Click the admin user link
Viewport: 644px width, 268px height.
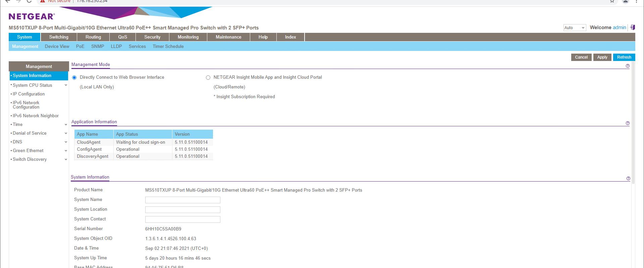pyautogui.click(x=620, y=27)
